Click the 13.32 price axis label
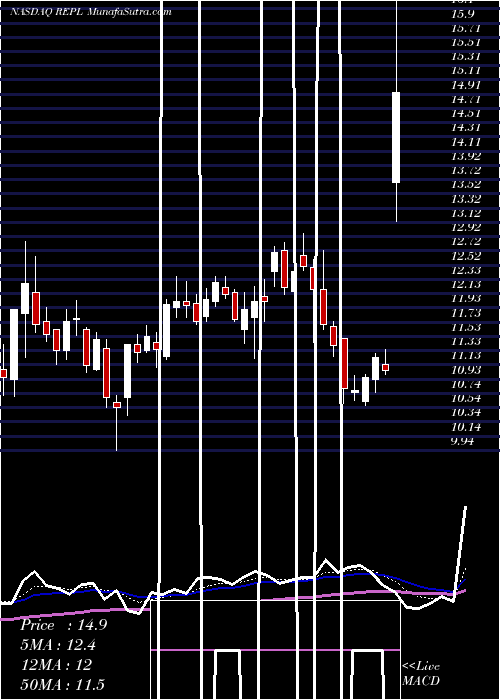The width and height of the screenshot is (500, 700). 466,199
